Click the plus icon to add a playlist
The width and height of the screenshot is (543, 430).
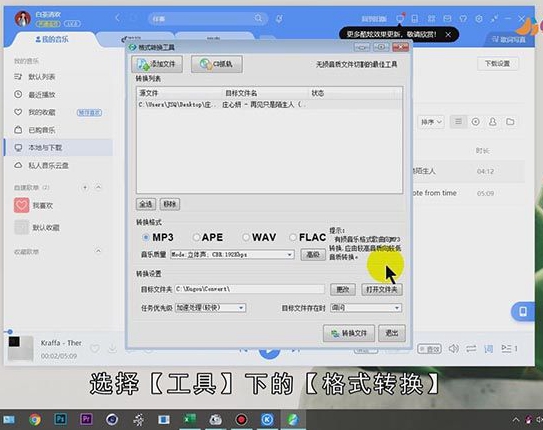click(x=85, y=187)
